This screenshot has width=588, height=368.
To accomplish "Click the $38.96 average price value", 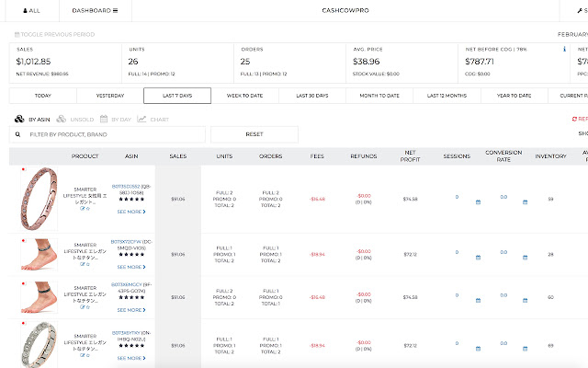I will pyautogui.click(x=366, y=62).
